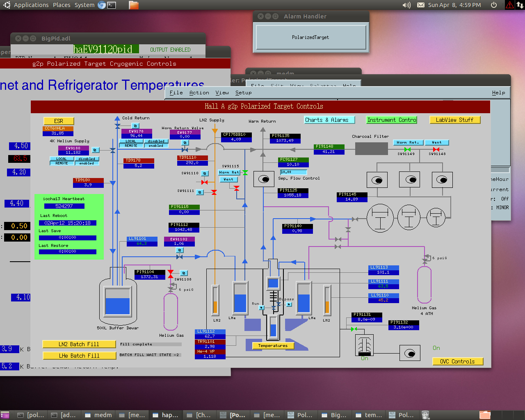The width and height of the screenshot is (525, 420).
Task: Click the Run valve control icon
Action: 262,308
